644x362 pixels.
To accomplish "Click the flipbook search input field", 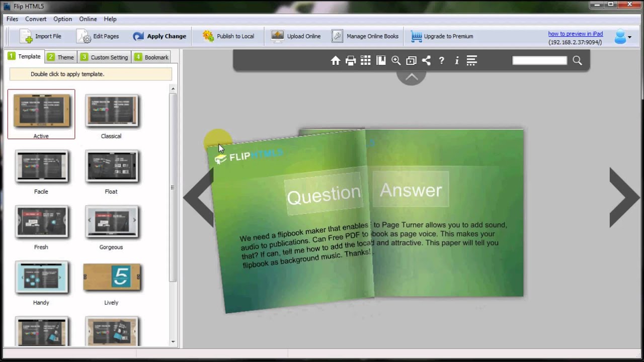I will tap(539, 60).
